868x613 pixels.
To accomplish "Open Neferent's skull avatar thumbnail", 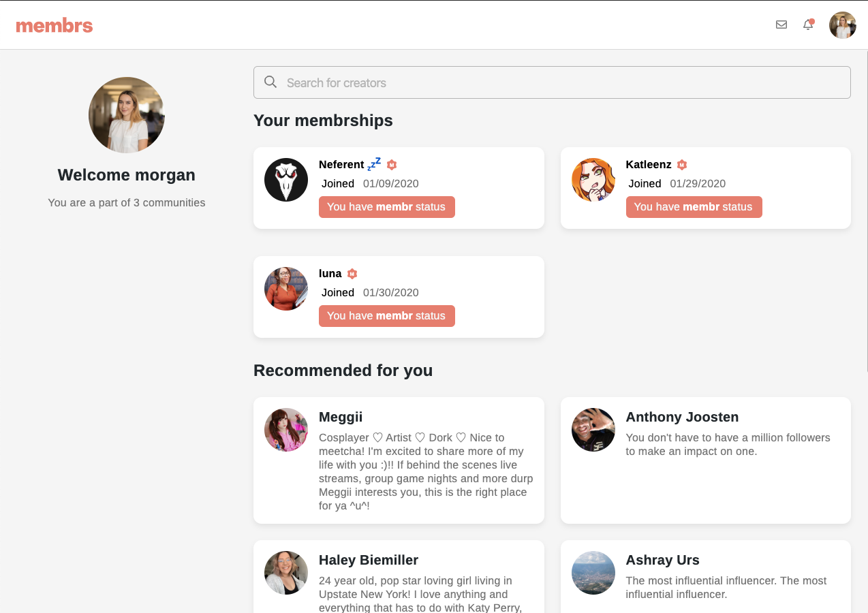I will click(286, 180).
